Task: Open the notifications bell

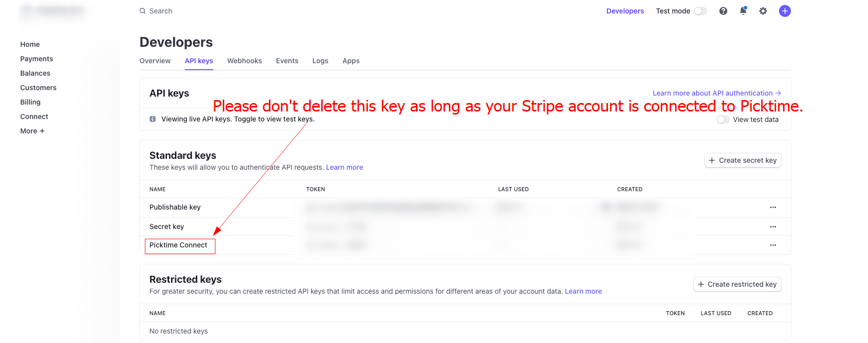Action: (x=743, y=11)
